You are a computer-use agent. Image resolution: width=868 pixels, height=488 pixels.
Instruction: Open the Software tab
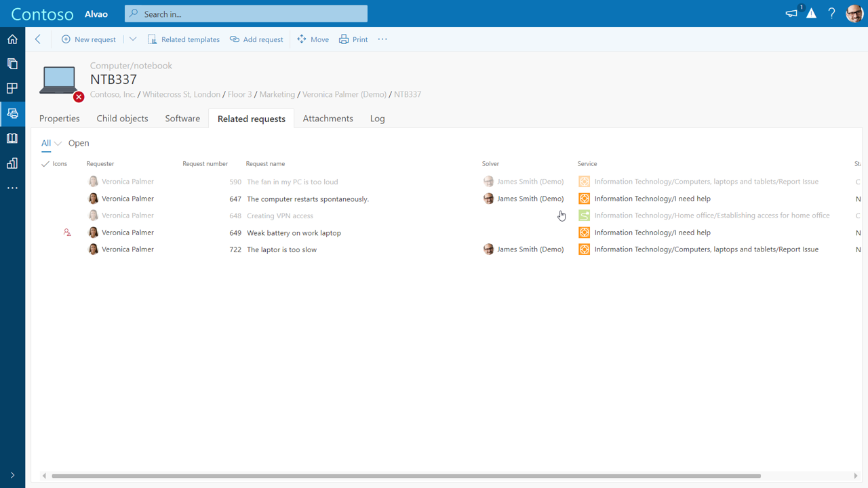pyautogui.click(x=182, y=119)
